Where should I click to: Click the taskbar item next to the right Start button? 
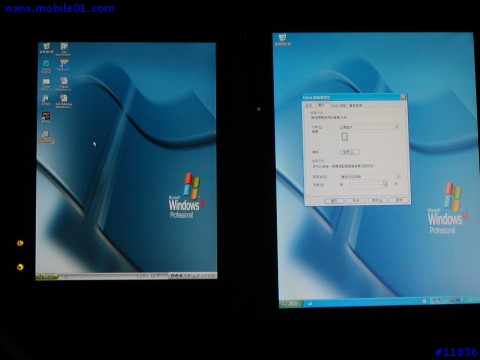(310, 304)
